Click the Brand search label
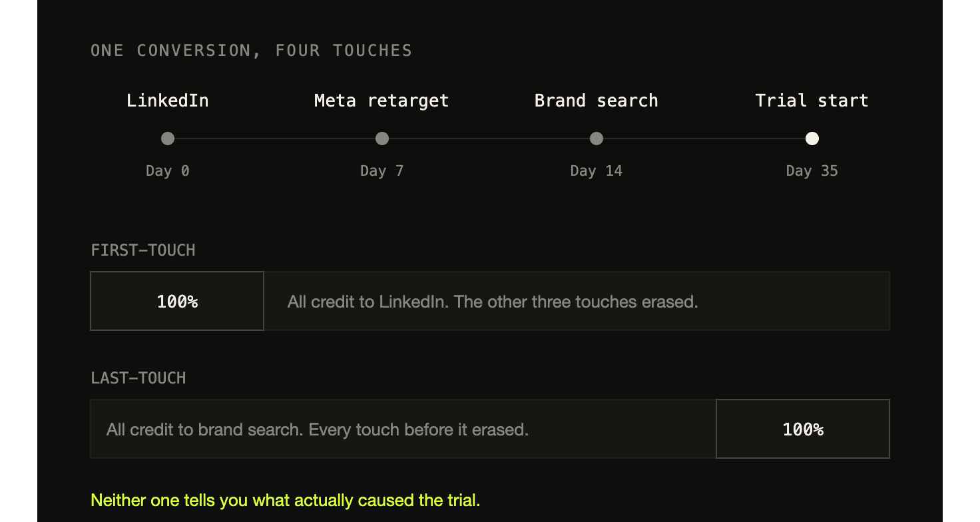The image size is (980, 522). (597, 101)
